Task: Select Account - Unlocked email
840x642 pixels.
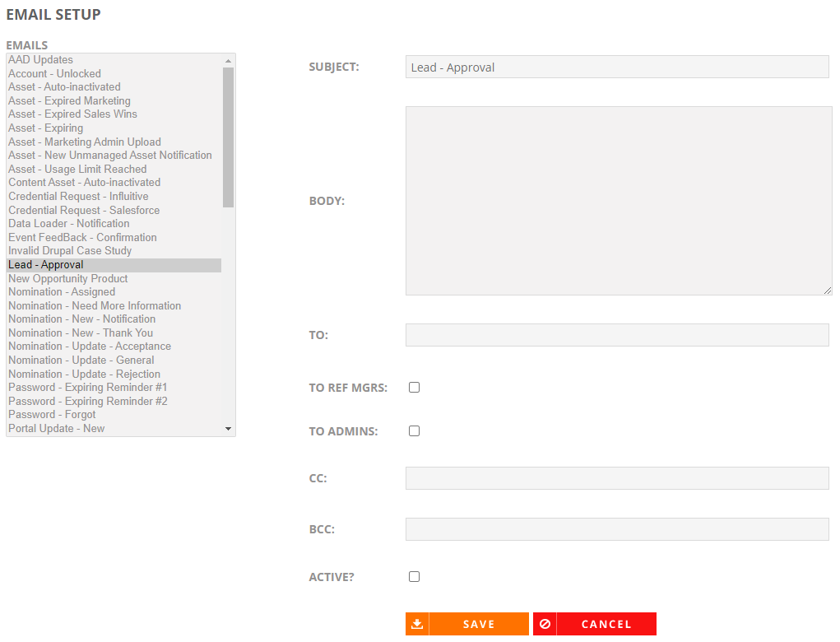Action: pos(114,73)
